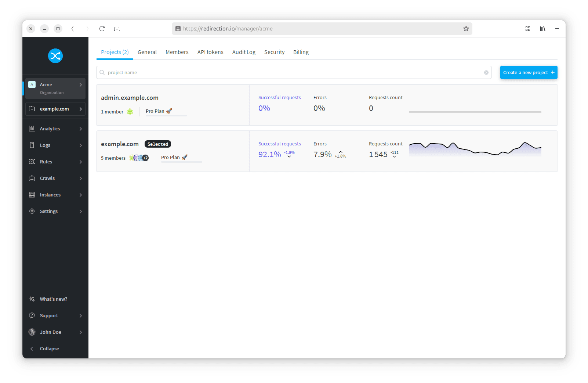Image resolution: width=588 pixels, height=383 pixels.
Task: Click the 1 member label
Action: 112,112
